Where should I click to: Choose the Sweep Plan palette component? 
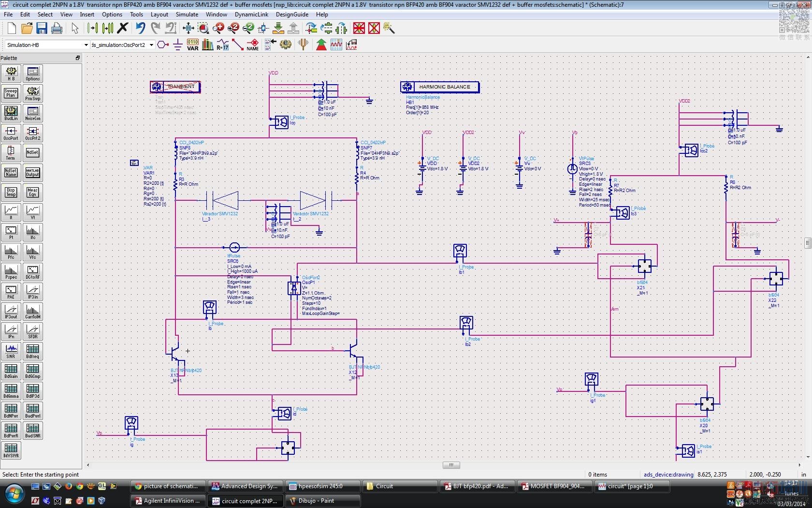tap(11, 93)
